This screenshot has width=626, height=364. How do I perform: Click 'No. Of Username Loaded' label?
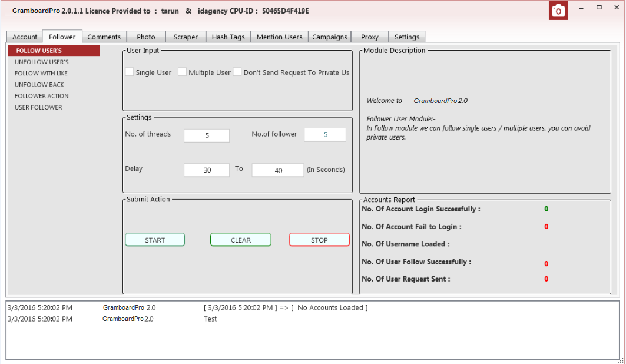click(406, 244)
